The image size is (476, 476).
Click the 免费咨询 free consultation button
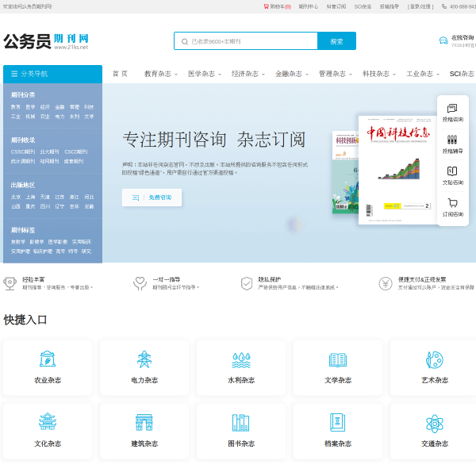pos(152,198)
